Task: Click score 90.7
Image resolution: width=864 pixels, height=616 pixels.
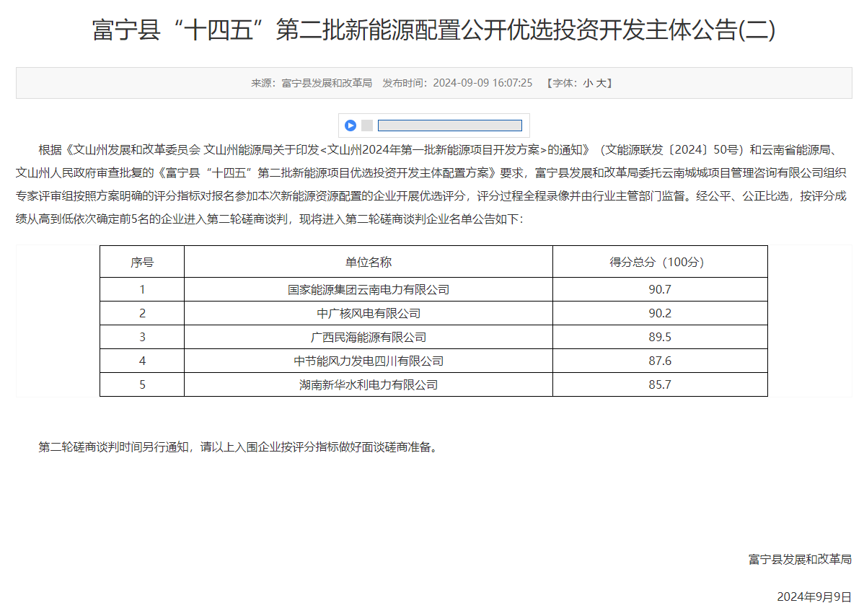Action: (660, 290)
